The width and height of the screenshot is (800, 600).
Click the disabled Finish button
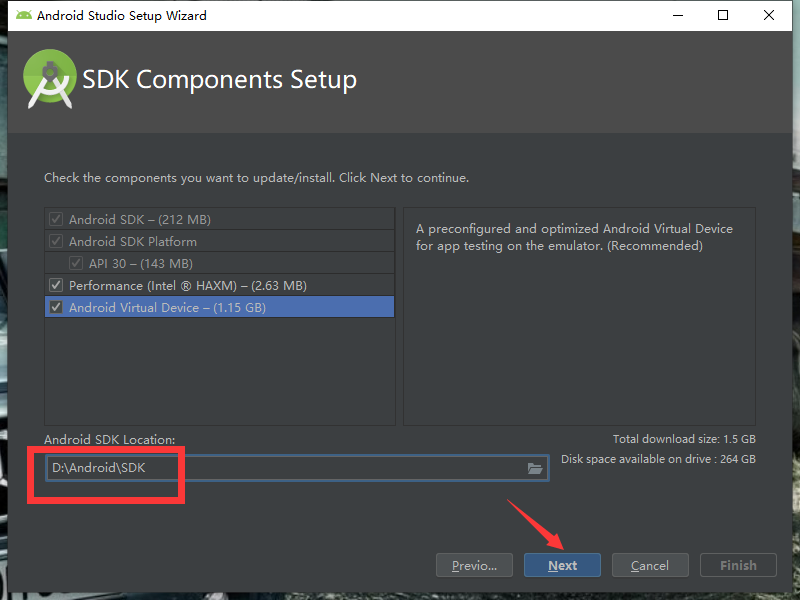click(x=738, y=565)
